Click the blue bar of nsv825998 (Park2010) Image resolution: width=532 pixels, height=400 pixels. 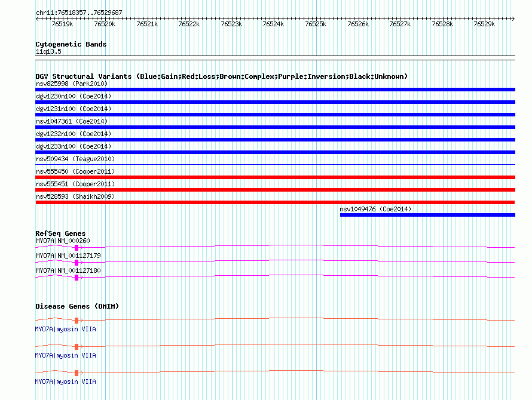pyautogui.click(x=275, y=90)
